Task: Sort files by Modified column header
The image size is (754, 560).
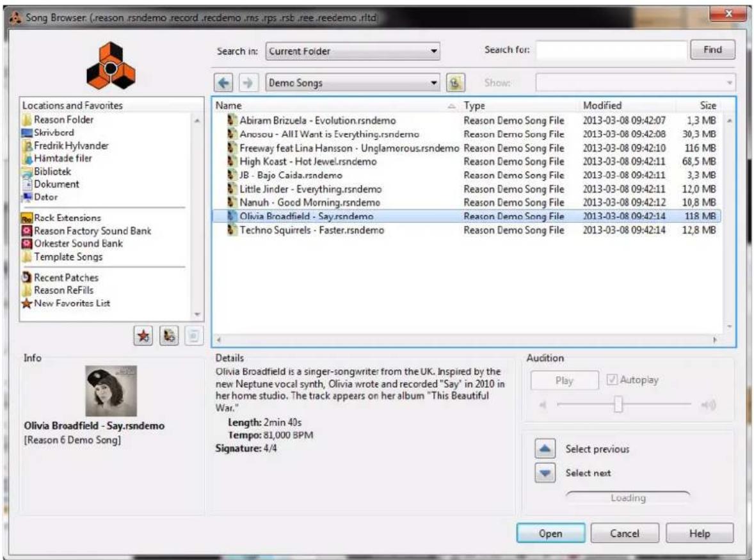Action: point(627,105)
